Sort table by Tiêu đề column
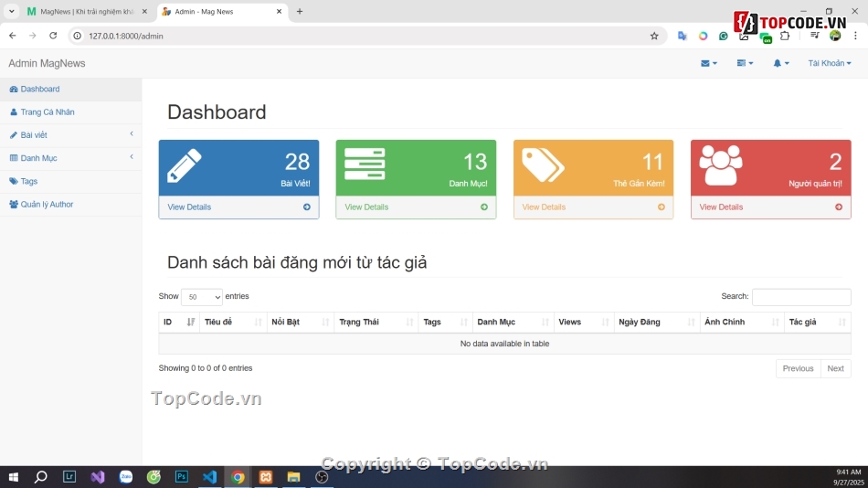Screen dimensions: 868x488 click(233, 322)
